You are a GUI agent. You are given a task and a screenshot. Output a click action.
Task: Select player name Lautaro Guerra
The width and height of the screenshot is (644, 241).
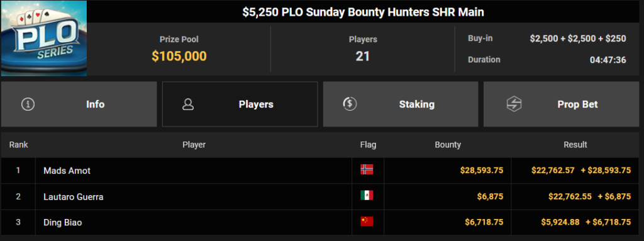tap(74, 197)
